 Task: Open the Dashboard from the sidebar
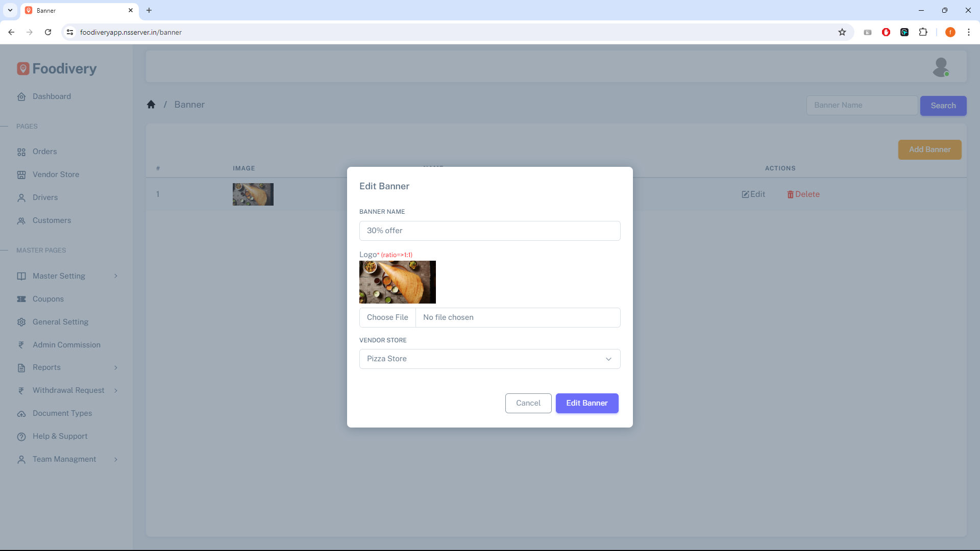click(51, 96)
